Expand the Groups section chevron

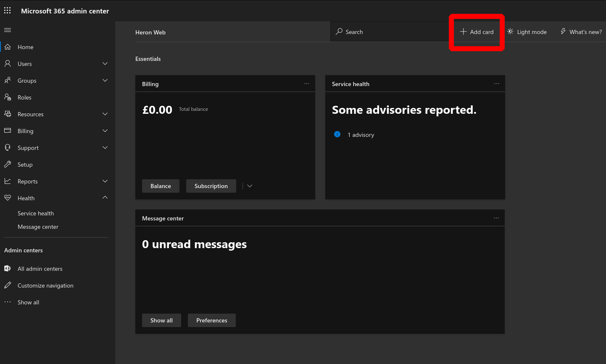point(105,80)
